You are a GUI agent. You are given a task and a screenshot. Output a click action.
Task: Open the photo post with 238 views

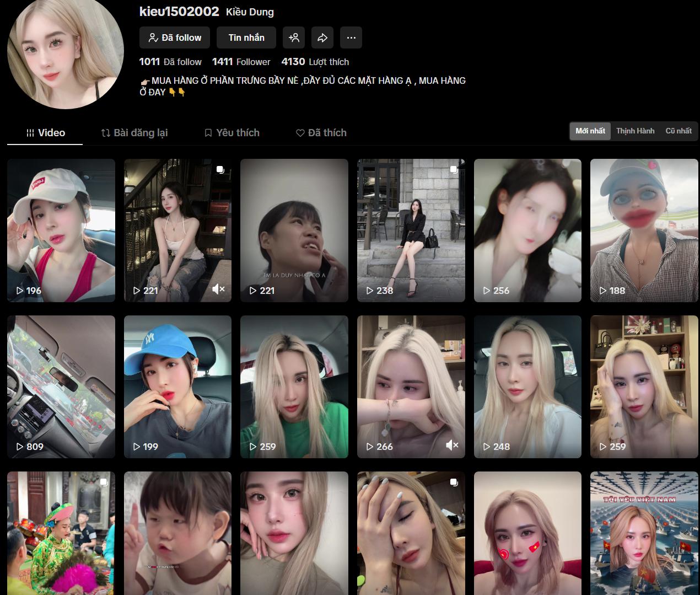[411, 230]
